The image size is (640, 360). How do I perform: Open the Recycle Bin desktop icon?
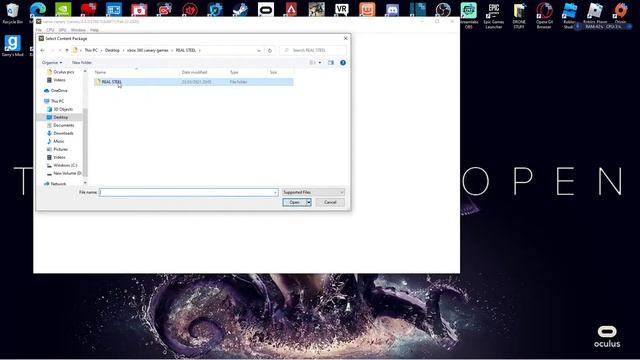tap(12, 13)
